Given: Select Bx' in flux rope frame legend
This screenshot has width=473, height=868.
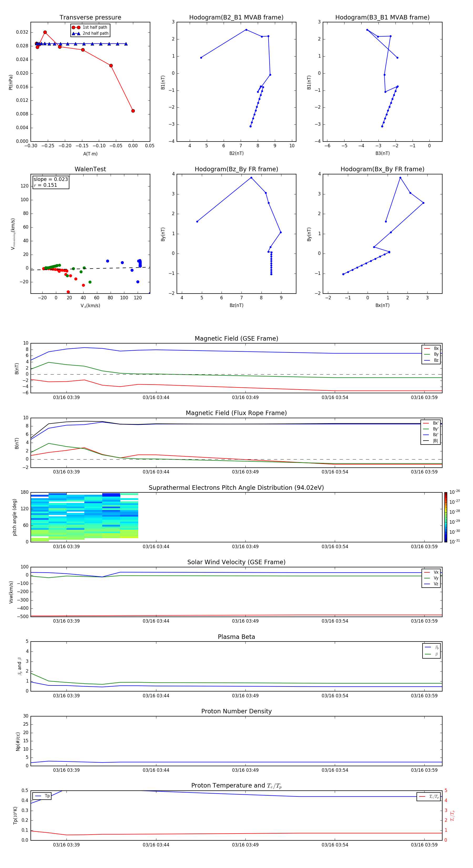Looking at the screenshot, I should tap(431, 423).
